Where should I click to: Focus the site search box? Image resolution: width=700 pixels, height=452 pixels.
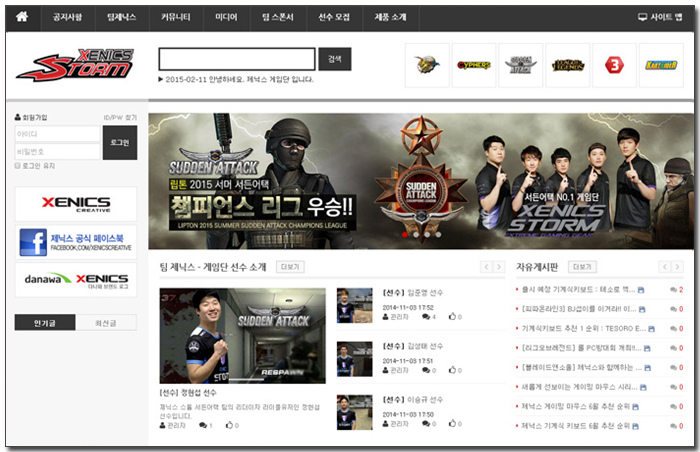(237, 59)
